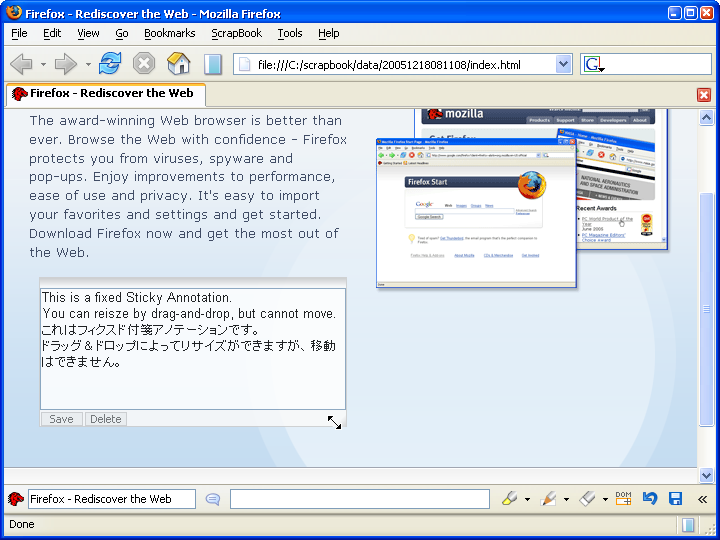The image size is (720, 540).
Task: Toggle the ScrapBook sidebar icon
Action: click(213, 64)
